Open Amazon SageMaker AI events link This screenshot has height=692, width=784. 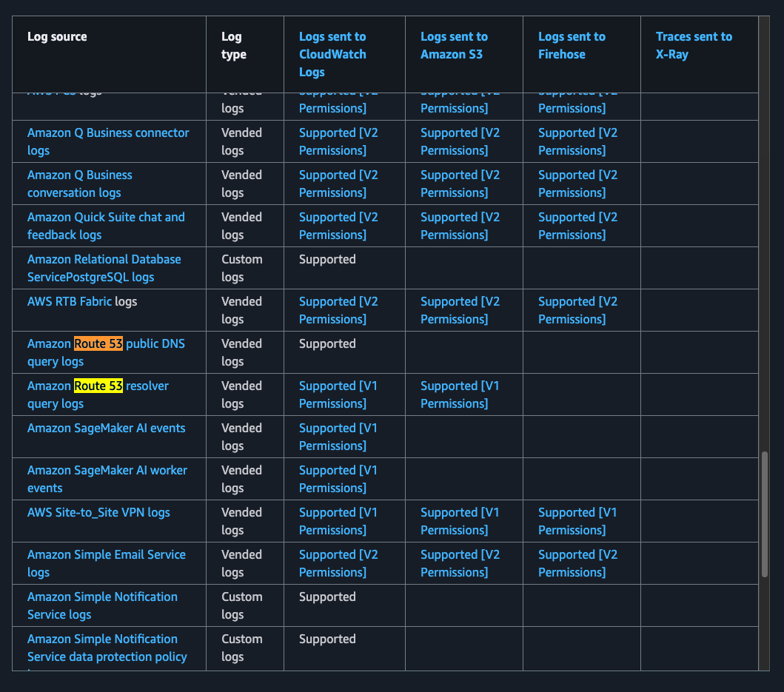[106, 428]
